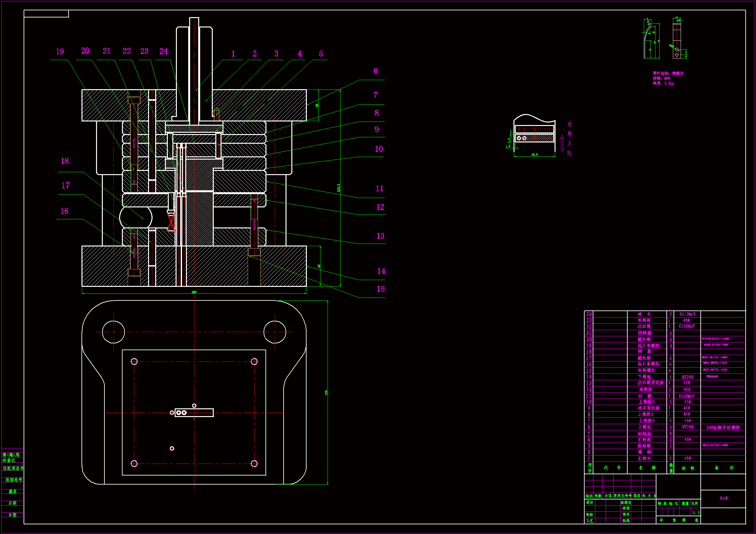Click the feed direction arrow symbol
Viewport: 756px width, 534px height.
[x=562, y=143]
